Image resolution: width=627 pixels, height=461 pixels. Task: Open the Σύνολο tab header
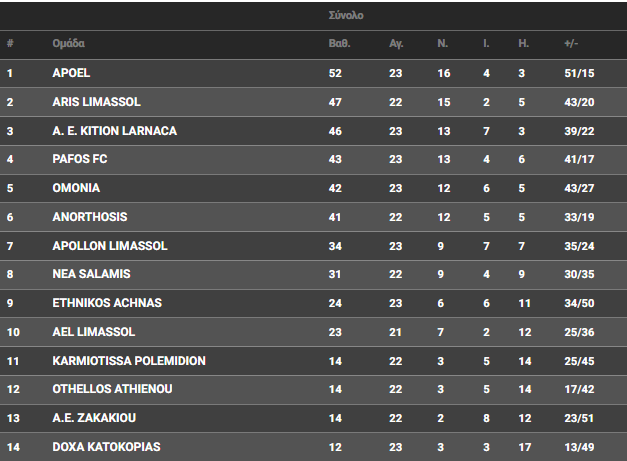coord(346,15)
